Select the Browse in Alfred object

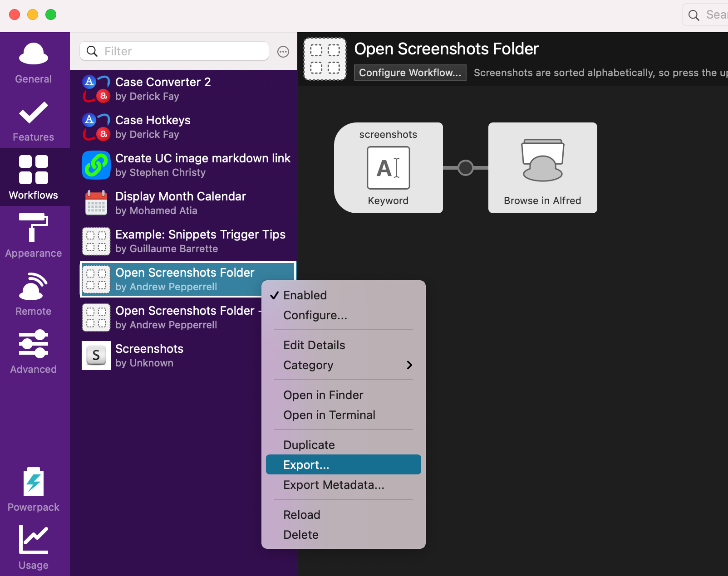[543, 168]
